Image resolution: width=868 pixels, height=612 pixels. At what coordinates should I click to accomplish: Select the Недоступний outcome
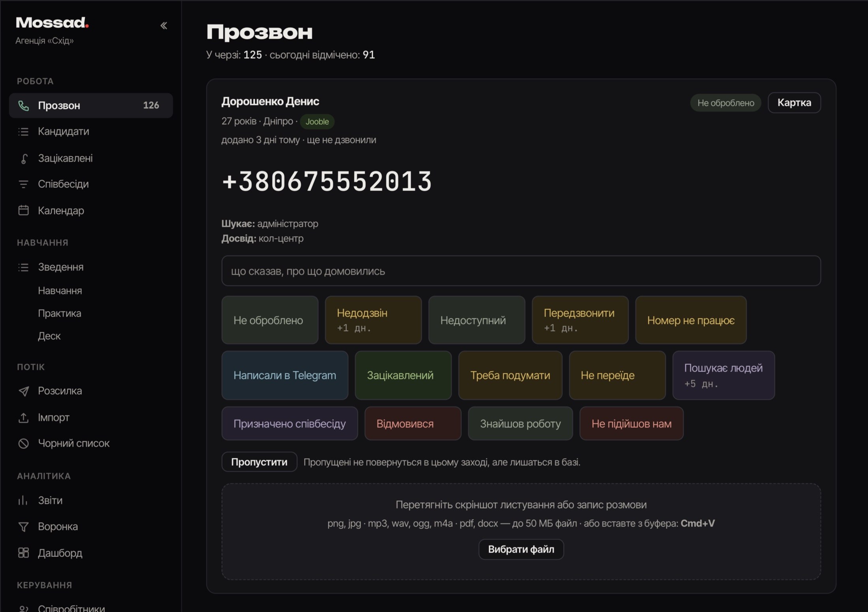[x=477, y=320]
